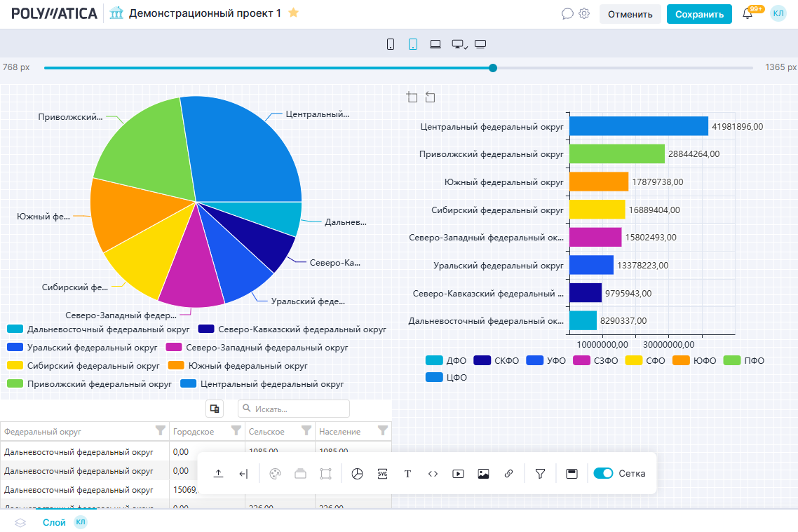This screenshot has width=798, height=532.
Task: Toggle favorite star for Демонстрационный проект 1
Action: click(x=294, y=13)
